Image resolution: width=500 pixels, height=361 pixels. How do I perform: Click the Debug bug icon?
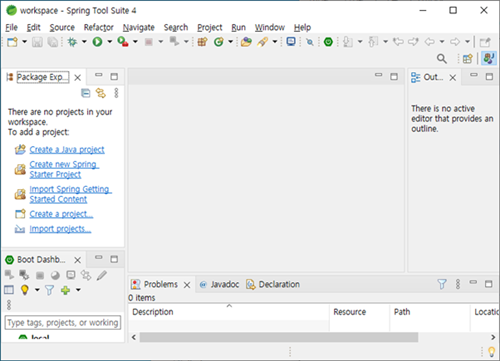pyautogui.click(x=72, y=42)
